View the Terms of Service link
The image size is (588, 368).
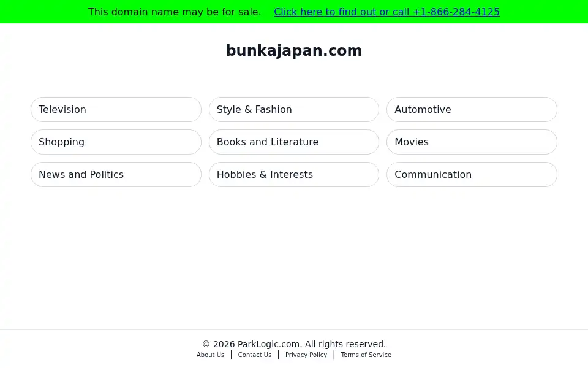point(366,355)
